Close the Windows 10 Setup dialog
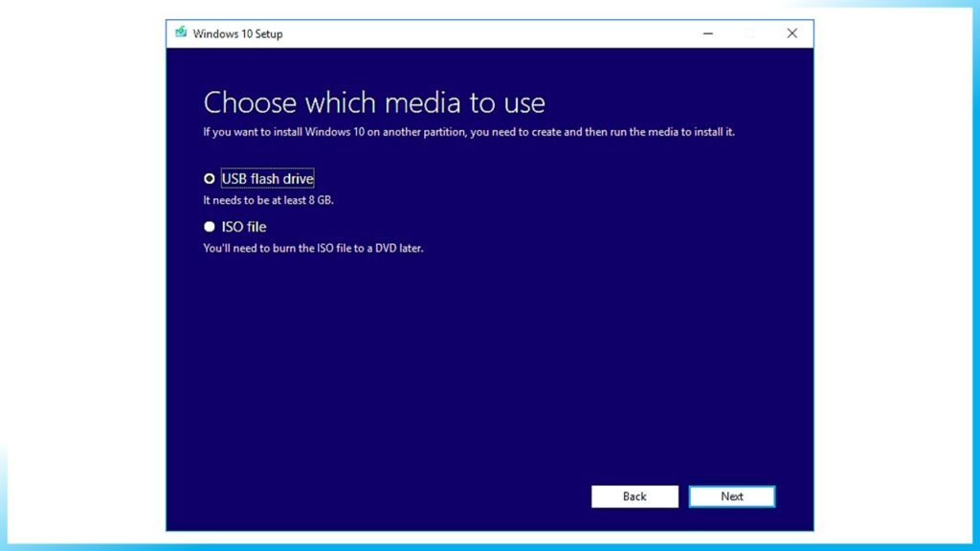980x551 pixels. click(x=791, y=33)
